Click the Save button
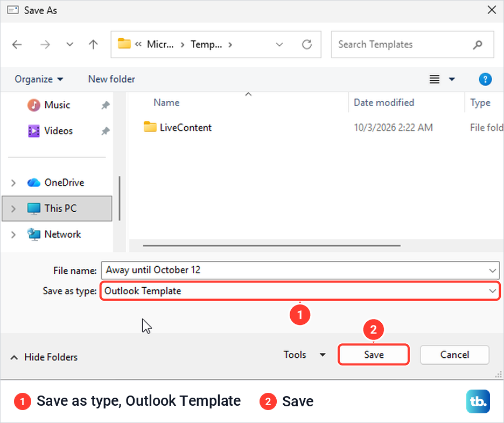This screenshot has width=504, height=423. click(x=374, y=355)
